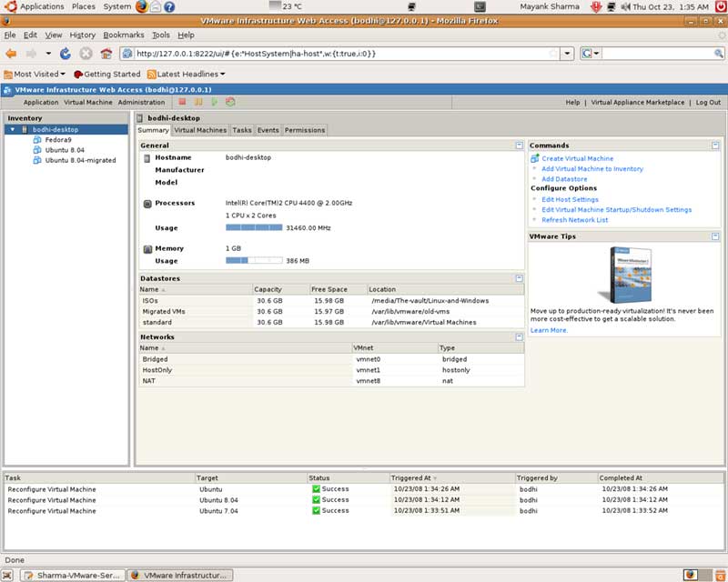Select the Fedora9 virtual machine icon
The width and height of the screenshot is (728, 582).
[37, 140]
